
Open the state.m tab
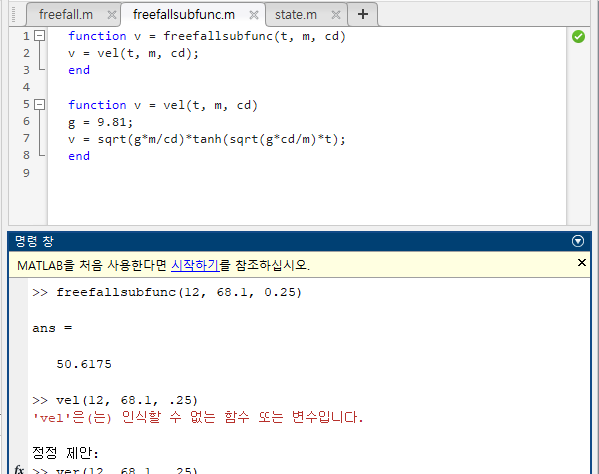[x=296, y=15]
